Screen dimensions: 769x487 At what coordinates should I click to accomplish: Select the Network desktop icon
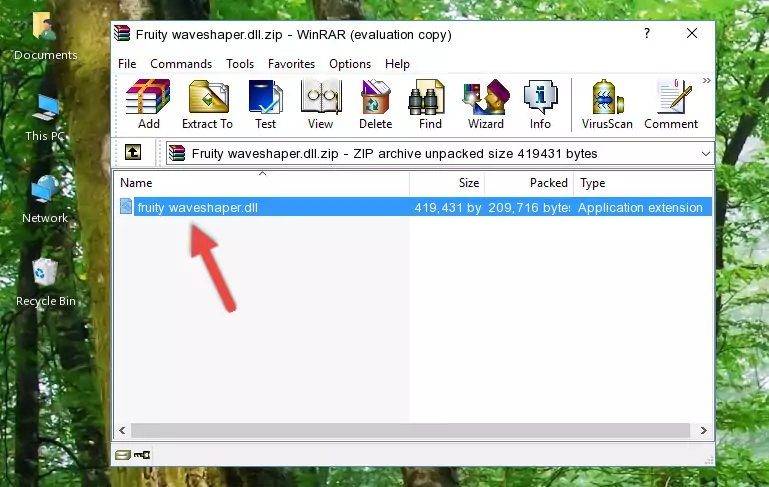tap(45, 199)
